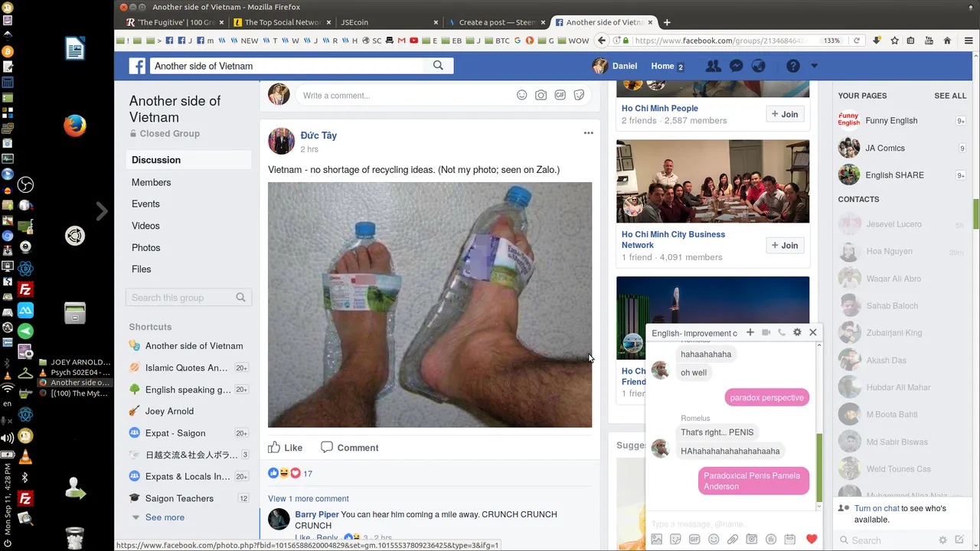Image resolution: width=980 pixels, height=551 pixels.
Task: Bookmark this page with the star icon
Action: pos(894,41)
